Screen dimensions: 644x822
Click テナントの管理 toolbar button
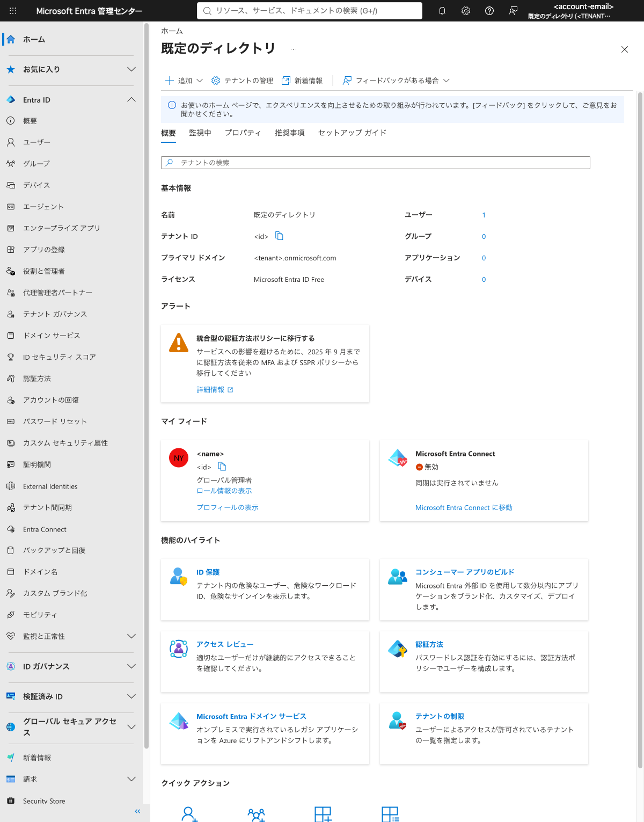pyautogui.click(x=243, y=81)
